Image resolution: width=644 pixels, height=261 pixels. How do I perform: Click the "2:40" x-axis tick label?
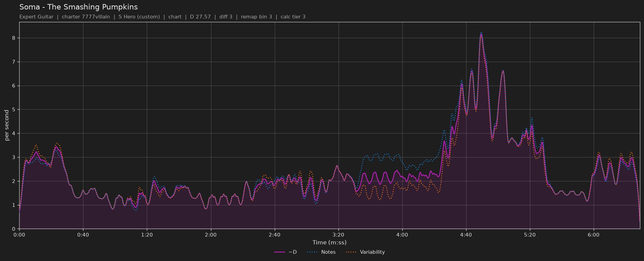(x=274, y=235)
